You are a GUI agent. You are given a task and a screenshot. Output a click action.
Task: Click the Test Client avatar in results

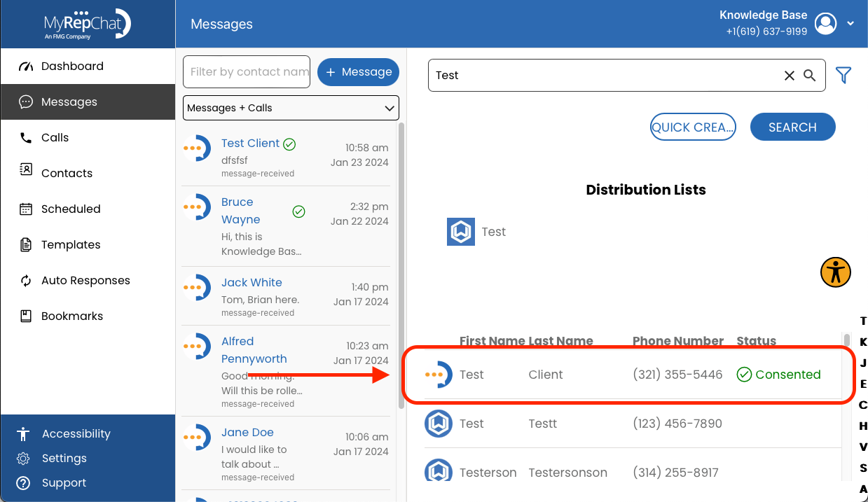(439, 375)
